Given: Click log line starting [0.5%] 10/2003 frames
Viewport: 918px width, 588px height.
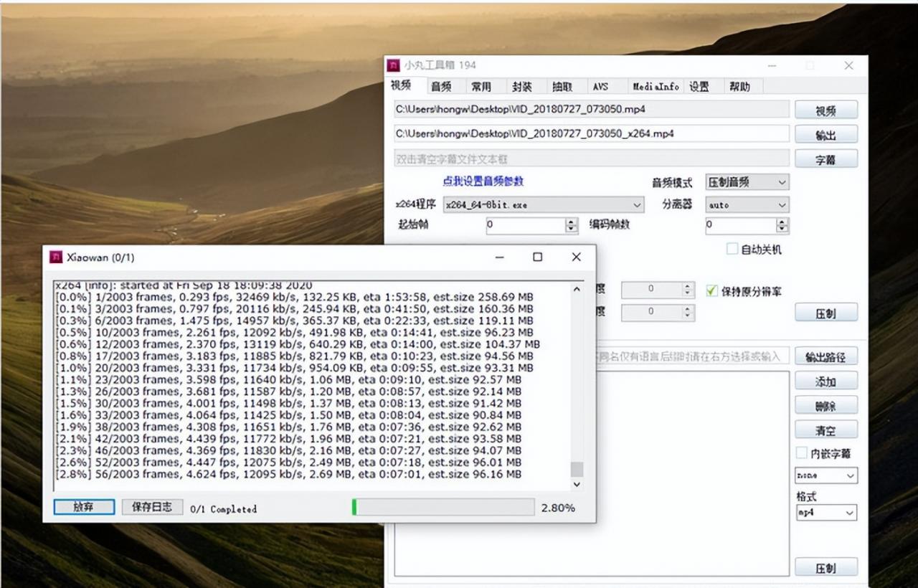Looking at the screenshot, I should click(294, 332).
